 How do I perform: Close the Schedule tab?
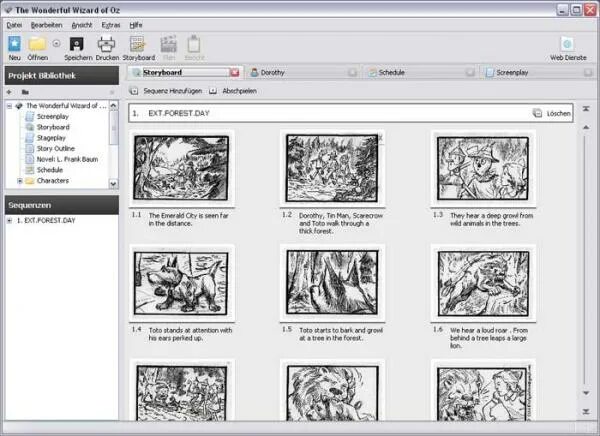click(x=470, y=72)
